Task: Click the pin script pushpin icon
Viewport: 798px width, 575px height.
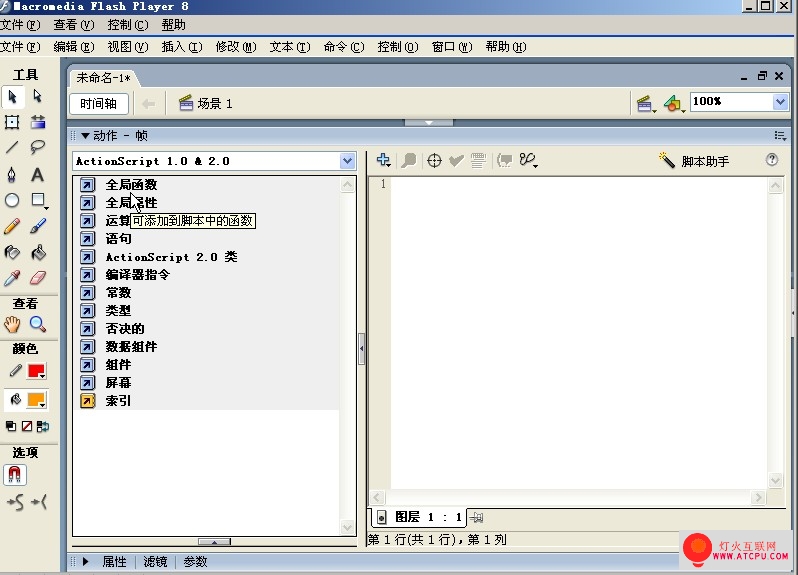Action: coord(476,518)
